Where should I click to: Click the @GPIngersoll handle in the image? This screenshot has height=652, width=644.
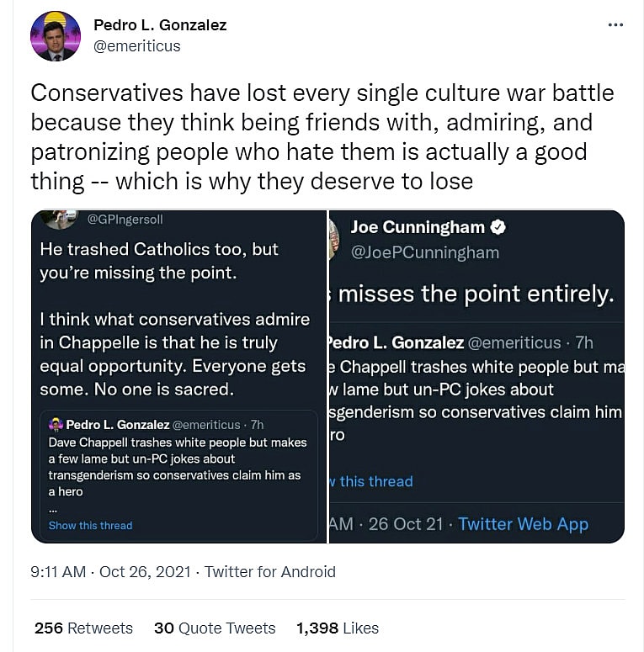tap(125, 220)
